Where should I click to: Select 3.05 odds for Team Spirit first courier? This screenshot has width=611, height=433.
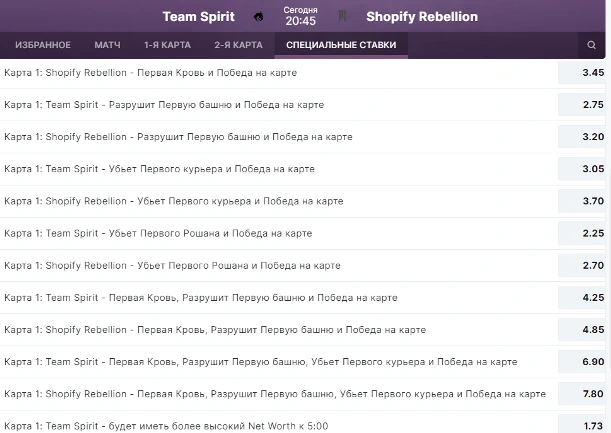[582, 169]
